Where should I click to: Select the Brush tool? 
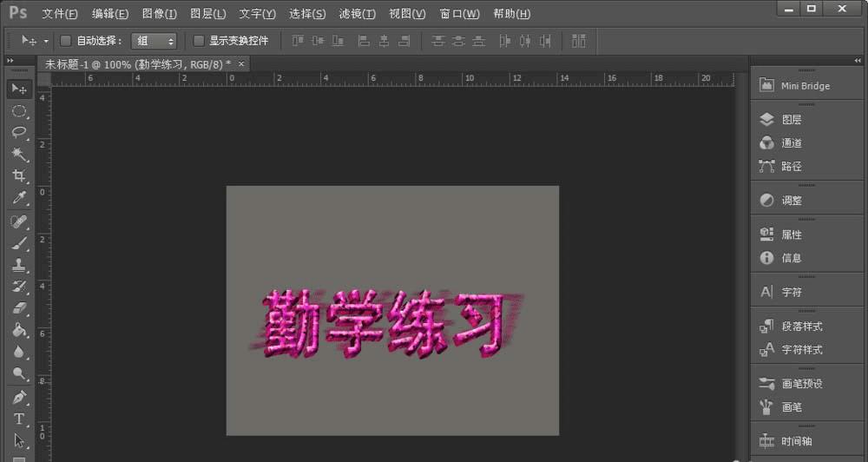19,244
